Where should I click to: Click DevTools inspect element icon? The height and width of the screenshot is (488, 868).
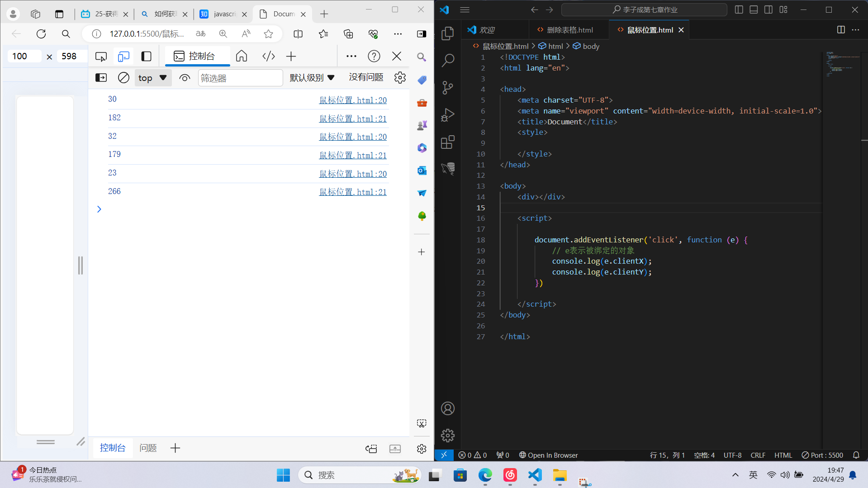click(x=101, y=57)
